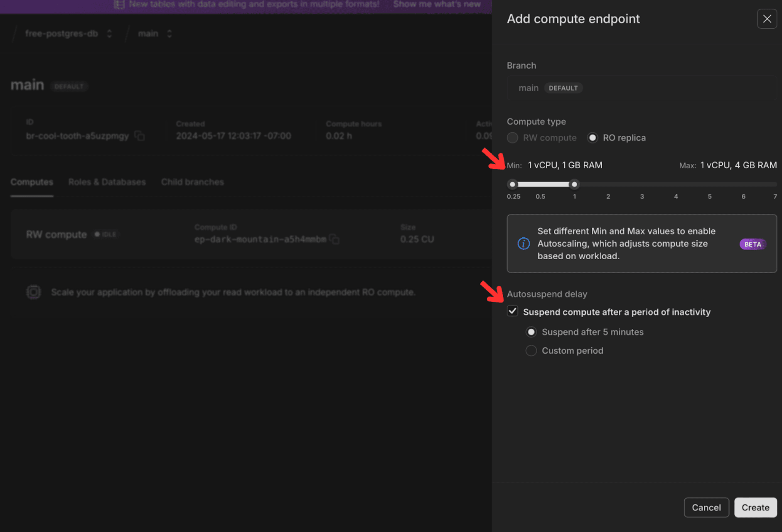Open the Child branches tab
Image resolution: width=782 pixels, height=532 pixels.
(x=192, y=182)
